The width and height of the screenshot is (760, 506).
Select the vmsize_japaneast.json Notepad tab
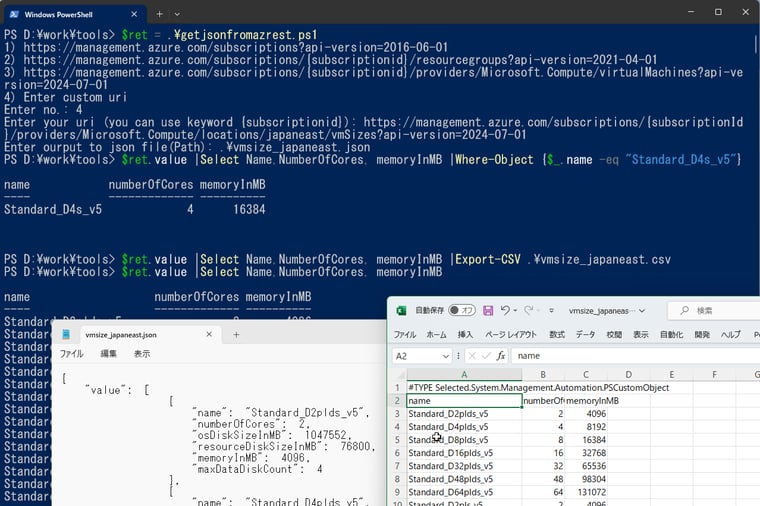pos(148,334)
